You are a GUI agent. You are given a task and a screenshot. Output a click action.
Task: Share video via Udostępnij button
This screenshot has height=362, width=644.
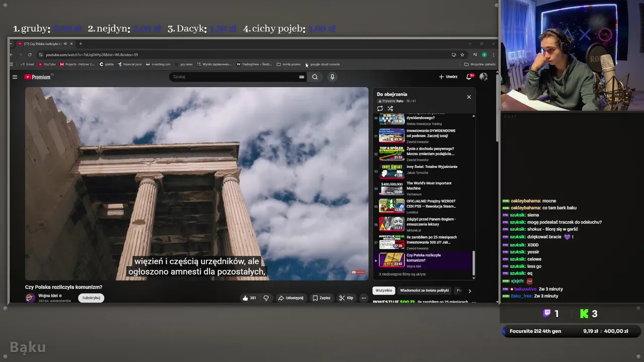(291, 298)
